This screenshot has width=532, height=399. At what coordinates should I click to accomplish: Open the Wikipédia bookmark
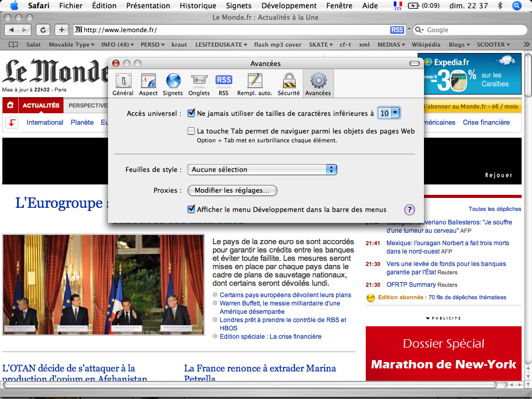(426, 45)
